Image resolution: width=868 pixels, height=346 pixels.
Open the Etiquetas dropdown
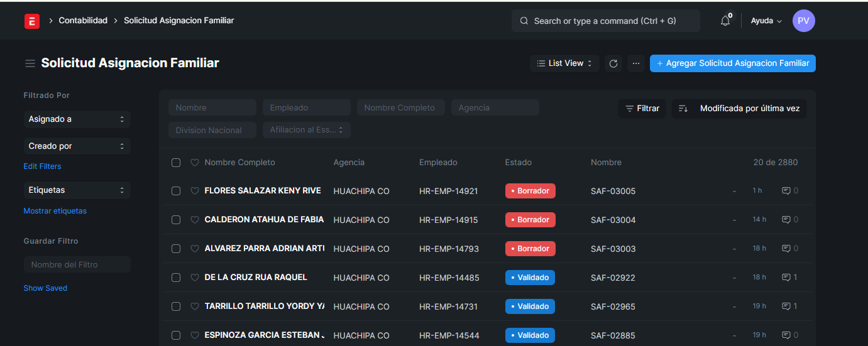tap(77, 190)
